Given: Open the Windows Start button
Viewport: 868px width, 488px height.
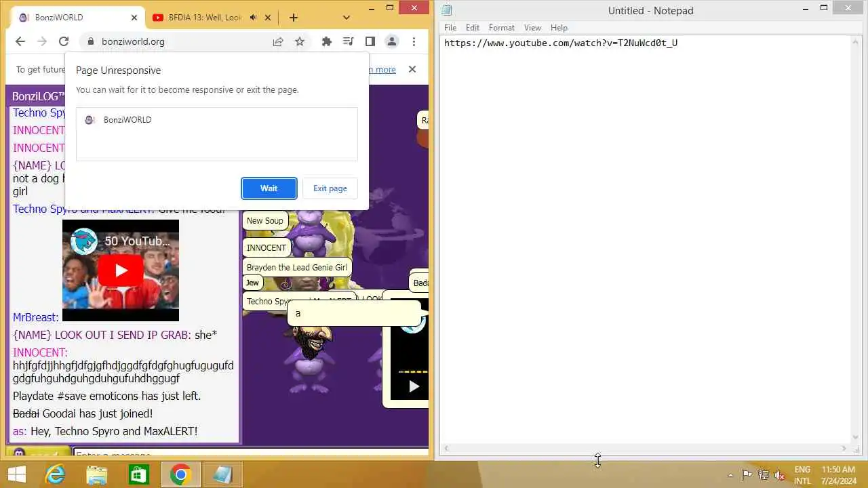Looking at the screenshot, I should [x=16, y=474].
